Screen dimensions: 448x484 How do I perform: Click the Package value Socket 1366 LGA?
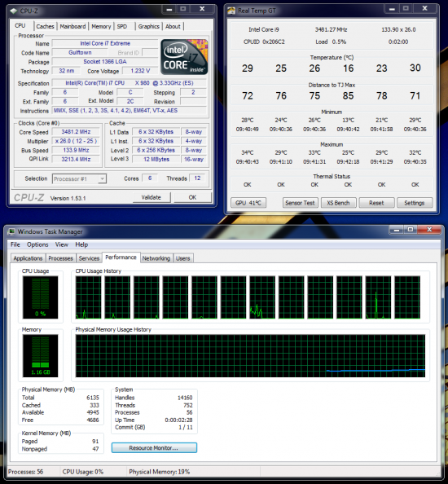[105, 62]
